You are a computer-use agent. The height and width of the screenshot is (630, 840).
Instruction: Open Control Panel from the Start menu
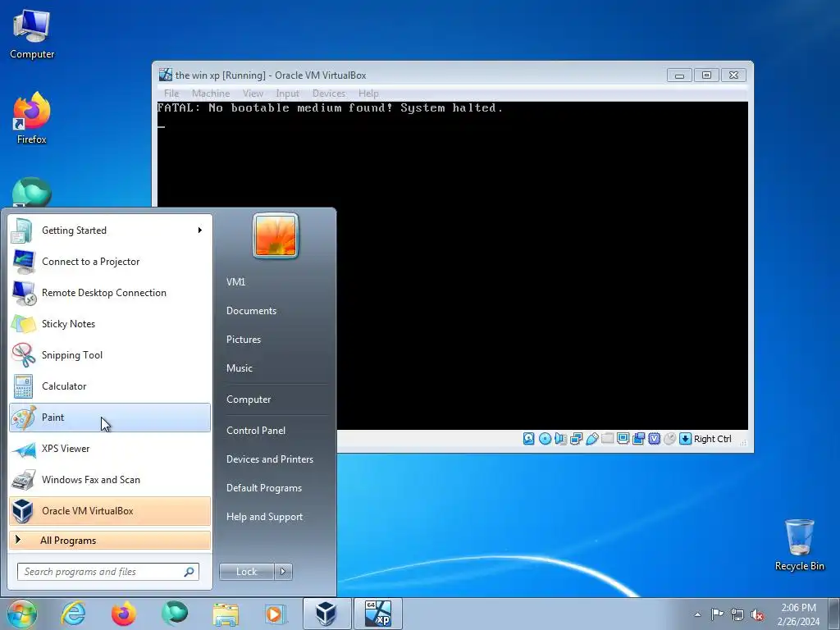click(256, 431)
